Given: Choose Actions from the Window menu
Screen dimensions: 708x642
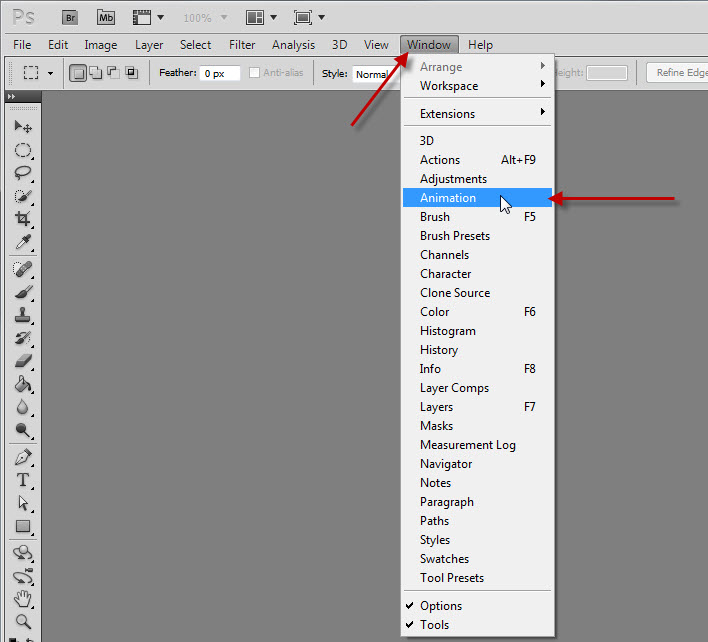Looking at the screenshot, I should [x=477, y=160].
